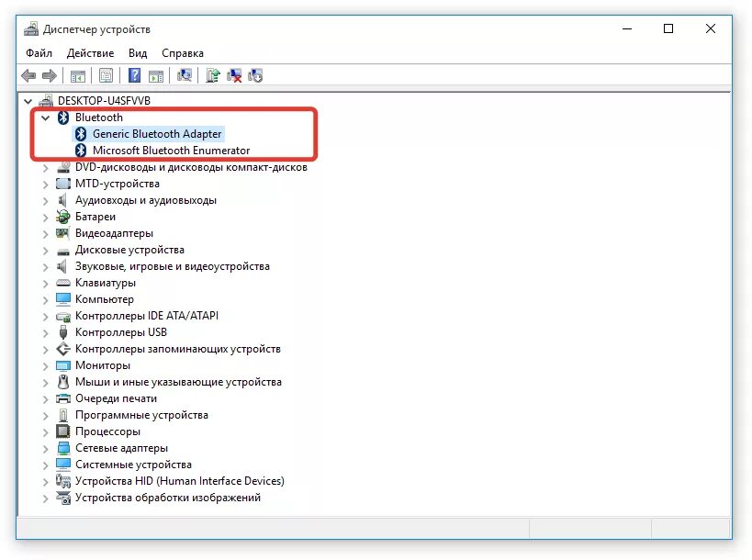This screenshot has height=560, width=752.
Task: Minimize the Диспетчер устройств window
Action: [x=627, y=28]
